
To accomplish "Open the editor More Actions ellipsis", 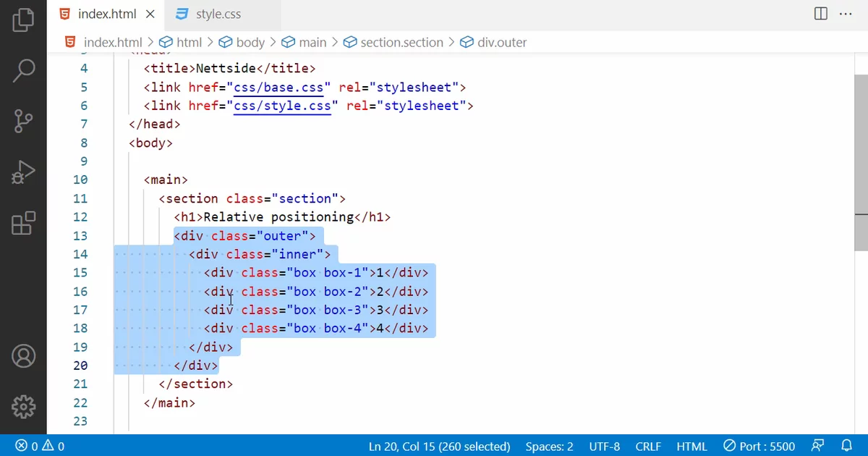I will 846,14.
